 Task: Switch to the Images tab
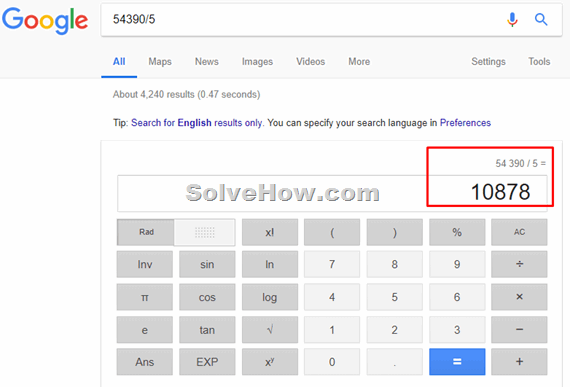tap(257, 62)
